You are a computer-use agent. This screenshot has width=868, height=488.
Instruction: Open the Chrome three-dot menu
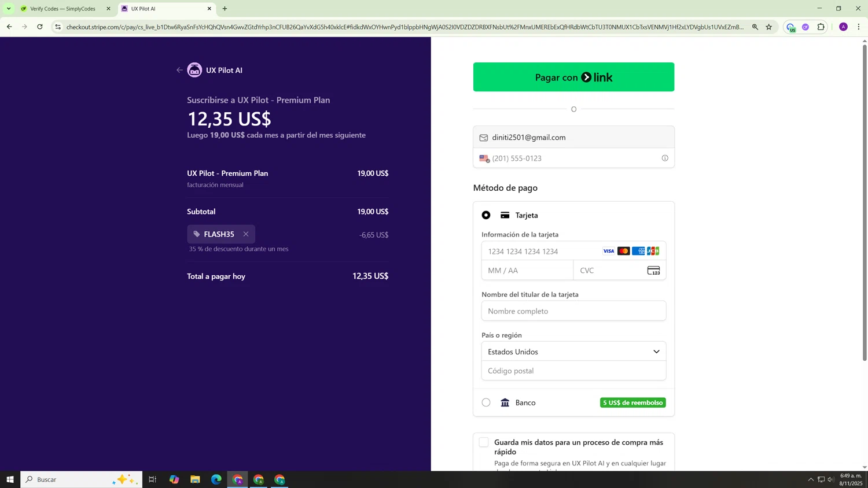859,27
